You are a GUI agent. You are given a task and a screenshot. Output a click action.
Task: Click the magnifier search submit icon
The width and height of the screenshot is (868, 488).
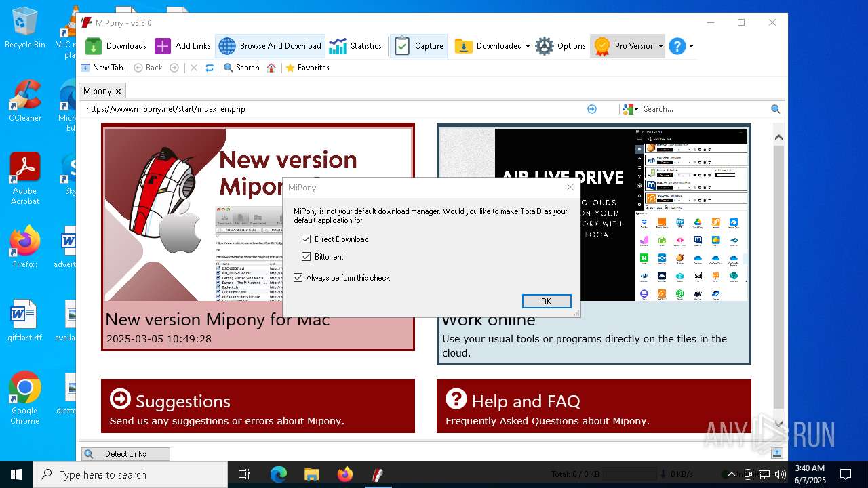pyautogui.click(x=776, y=109)
